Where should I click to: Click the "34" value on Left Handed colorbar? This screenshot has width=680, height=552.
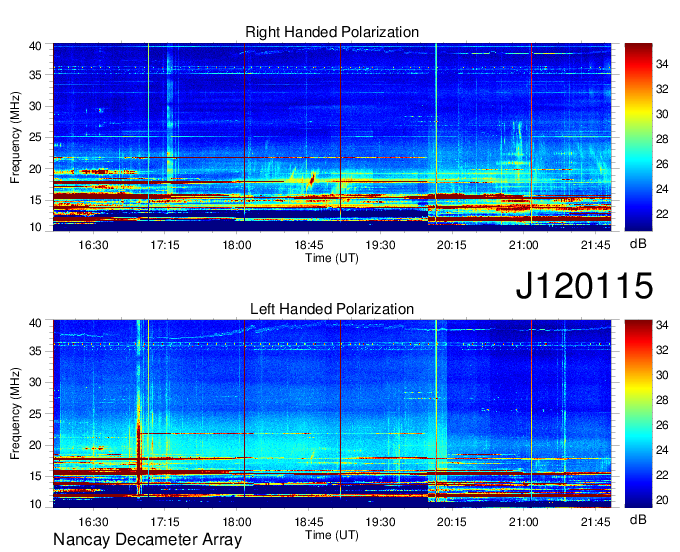click(x=662, y=325)
